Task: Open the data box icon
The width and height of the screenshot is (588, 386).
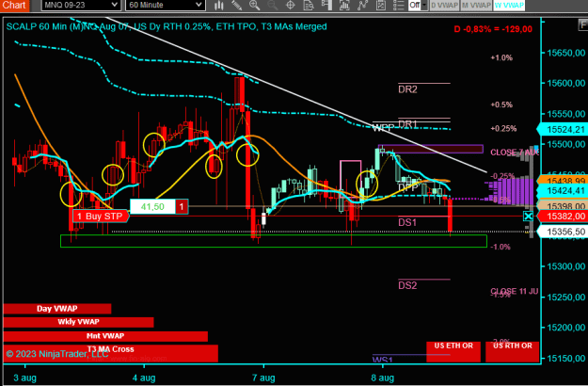Action: point(309,6)
